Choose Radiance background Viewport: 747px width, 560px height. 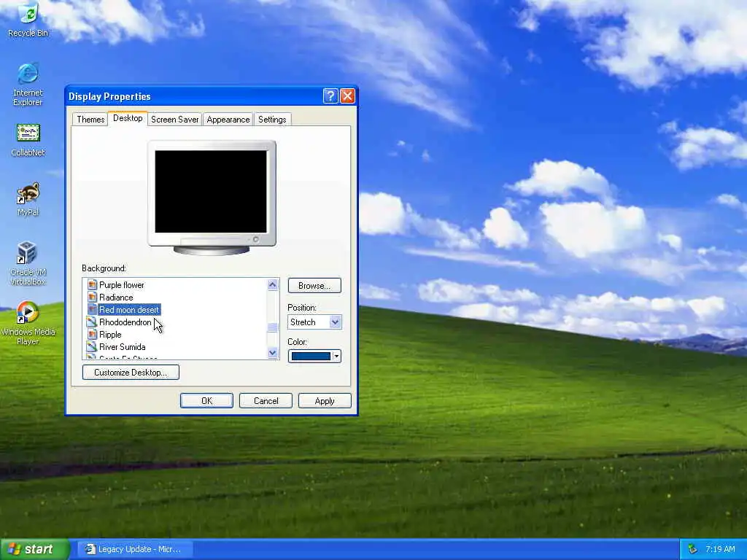tap(116, 297)
